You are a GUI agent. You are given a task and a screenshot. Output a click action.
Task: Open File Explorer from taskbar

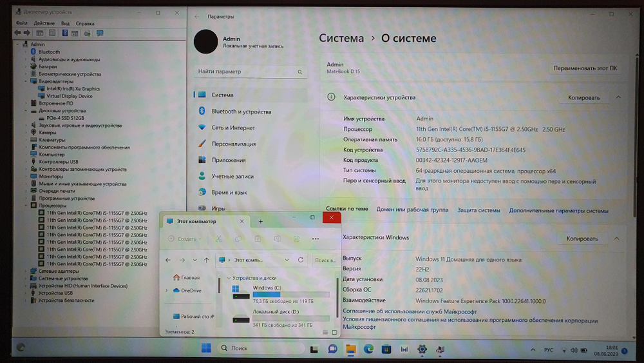tap(351, 349)
